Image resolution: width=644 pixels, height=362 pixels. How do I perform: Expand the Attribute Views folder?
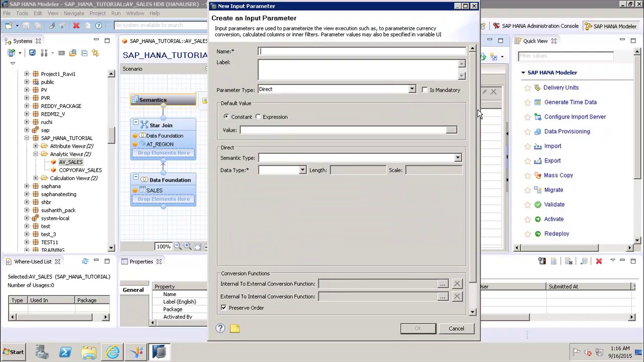pyautogui.click(x=35, y=146)
